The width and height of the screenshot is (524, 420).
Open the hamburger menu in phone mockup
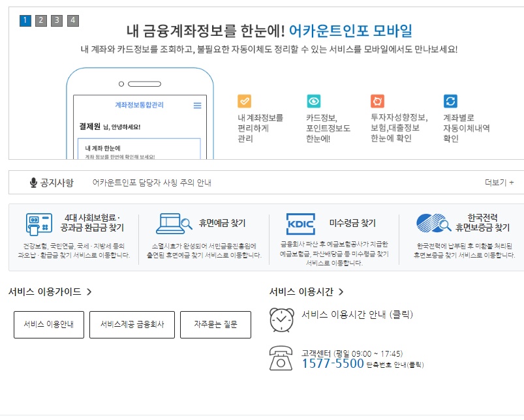click(198, 106)
